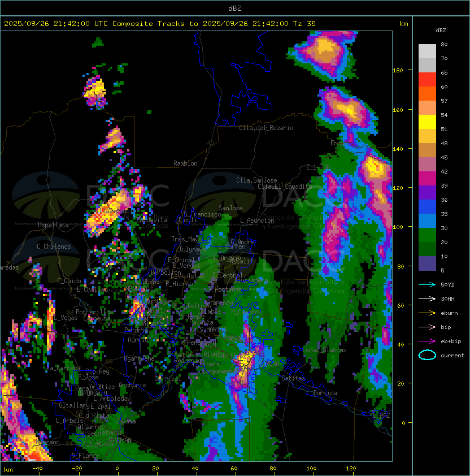
Task: Click the 'Ugarteche' map label
Action: tap(140, 358)
